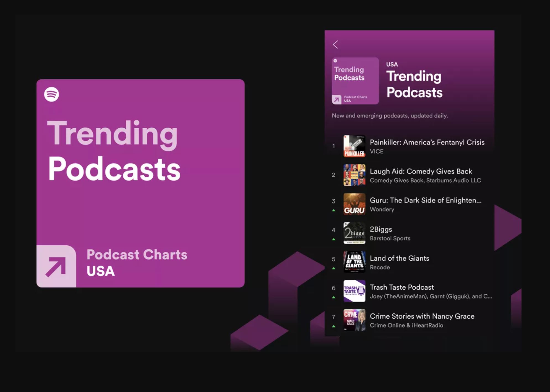Open Laugh Aid: Comedy Gives Back

pos(421,171)
